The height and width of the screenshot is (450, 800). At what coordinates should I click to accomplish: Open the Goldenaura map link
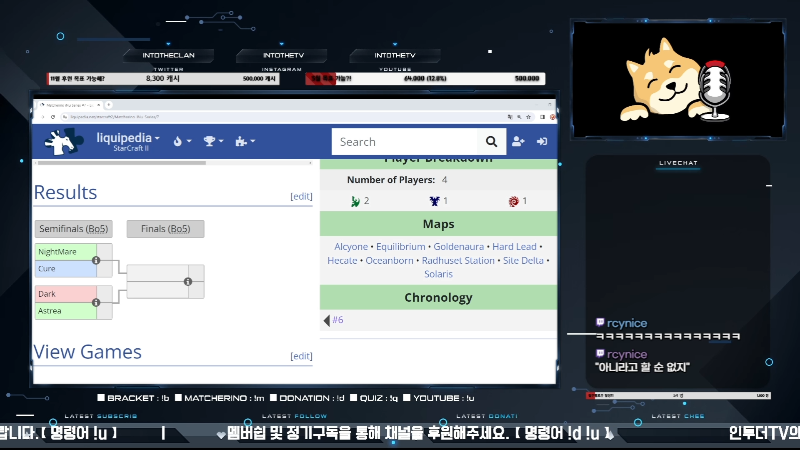point(459,247)
